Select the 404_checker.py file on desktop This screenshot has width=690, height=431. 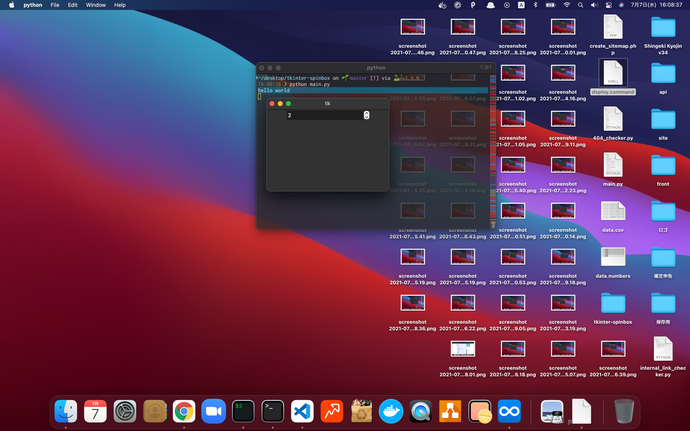613,124
